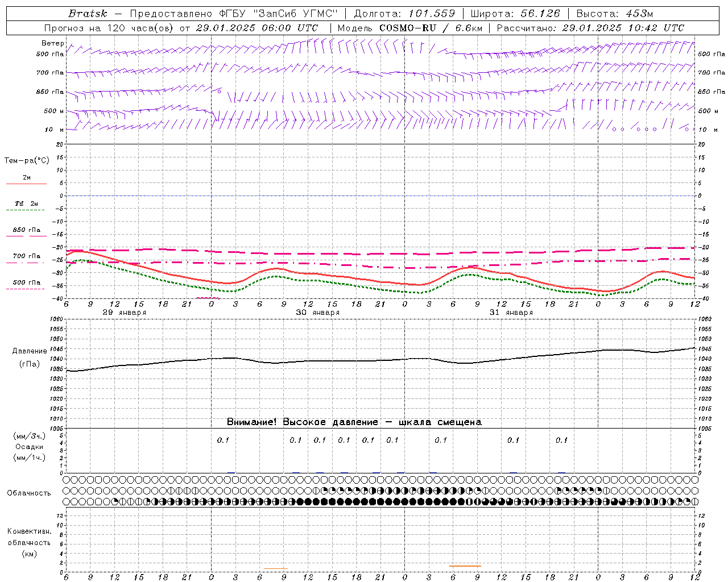The image size is (728, 582).
Task: Select the text Предоставлено ФГБУ "ЗапСиб УГМС"
Action: [x=234, y=13]
